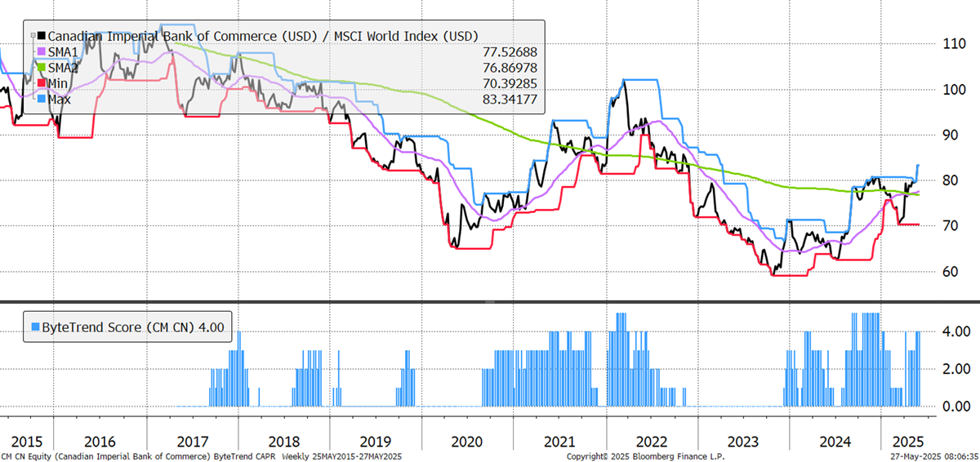Click the ByteTrend Score (CM CN) 4.00 label
The image size is (980, 462).
tap(133, 327)
